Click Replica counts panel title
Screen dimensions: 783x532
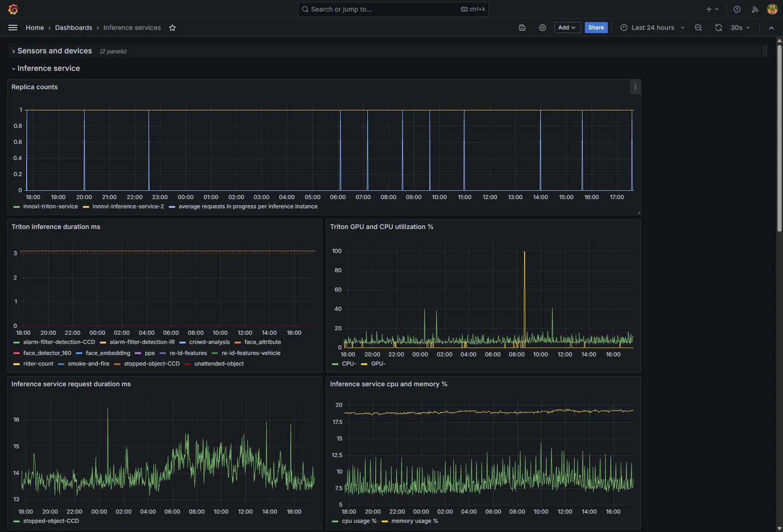pos(34,87)
